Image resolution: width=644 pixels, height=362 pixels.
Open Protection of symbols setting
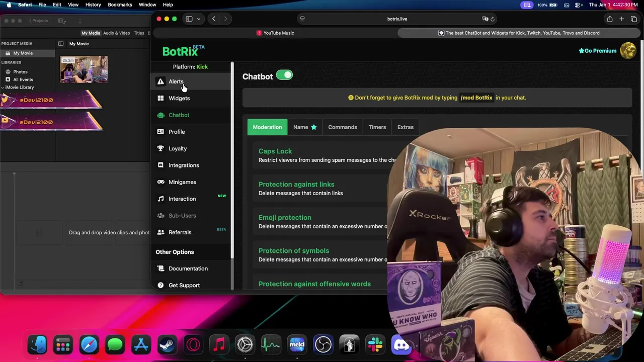click(294, 251)
